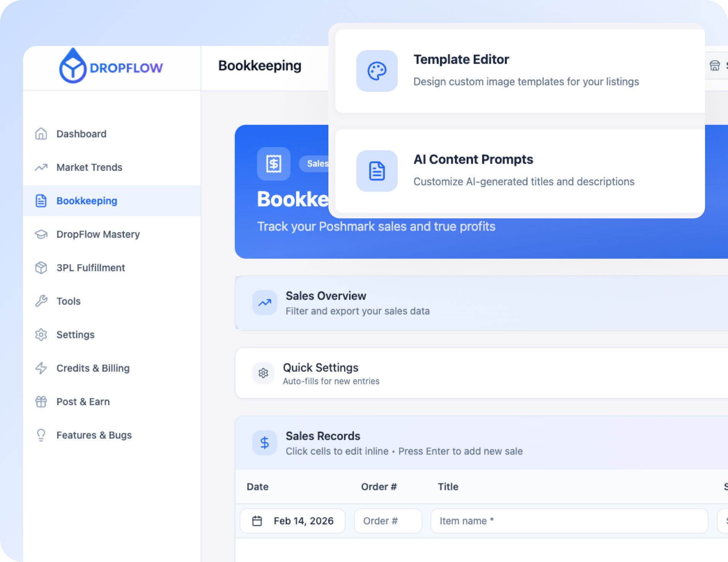Click the Quick Settings gear icon
Screen dimensions: 728x562
click(263, 373)
